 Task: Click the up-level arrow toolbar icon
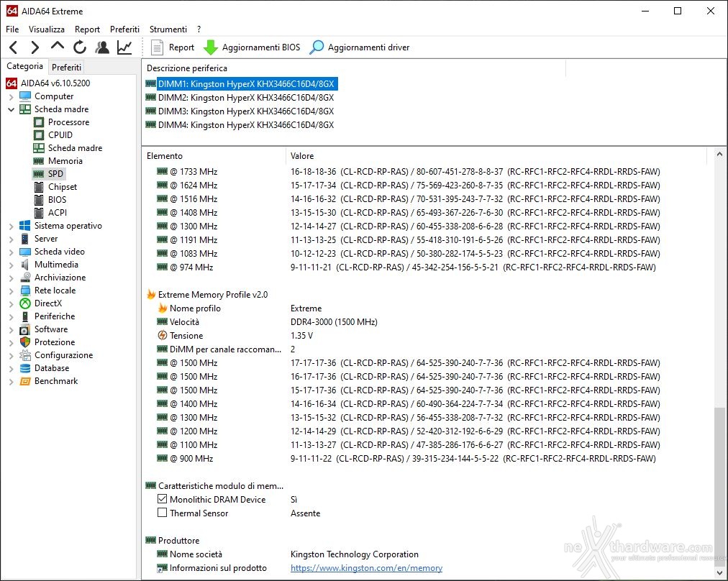click(57, 46)
